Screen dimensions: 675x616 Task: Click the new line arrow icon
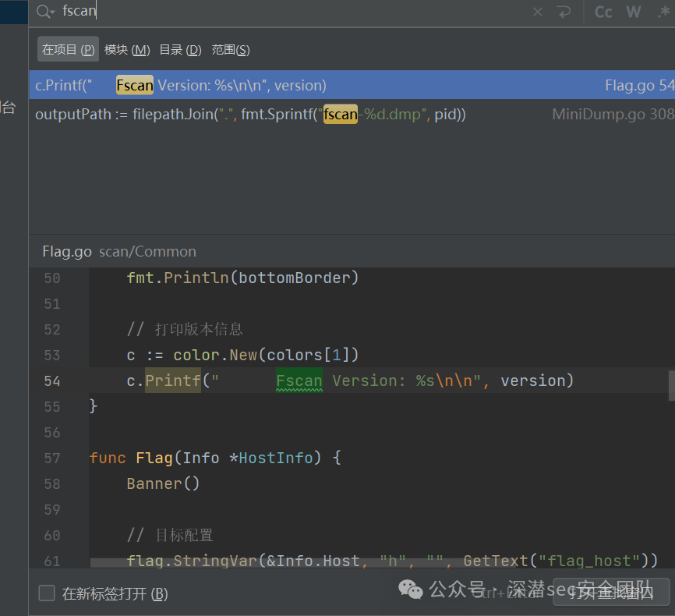pos(563,12)
